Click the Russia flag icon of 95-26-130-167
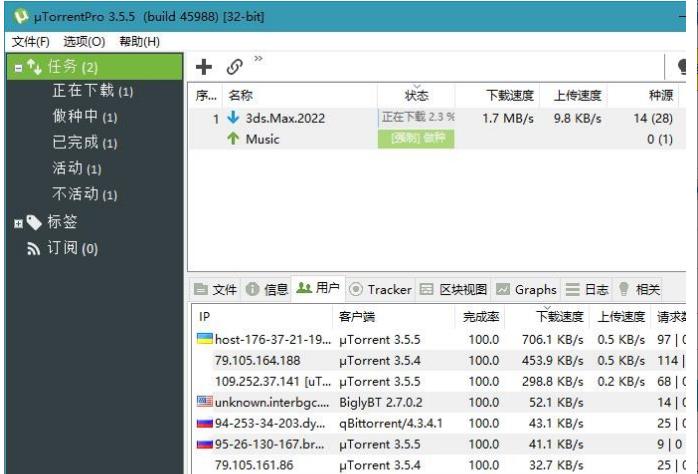Viewport: 698px width, 474px height. [x=205, y=443]
